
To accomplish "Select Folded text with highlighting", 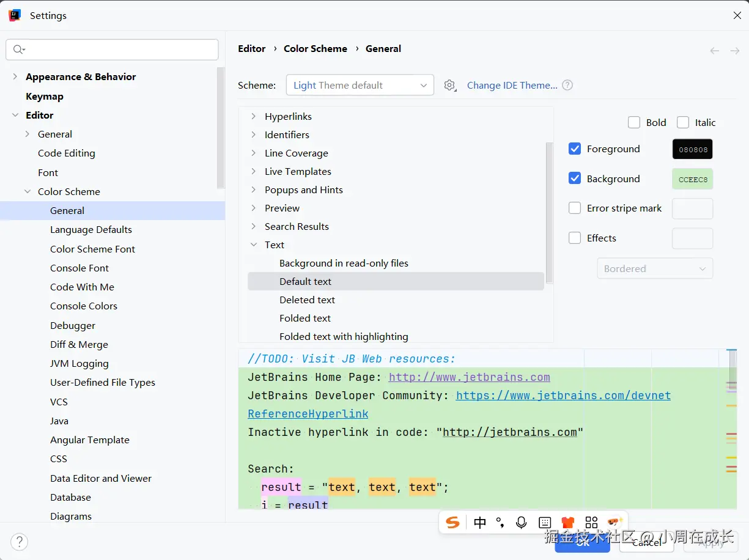I will coord(344,336).
